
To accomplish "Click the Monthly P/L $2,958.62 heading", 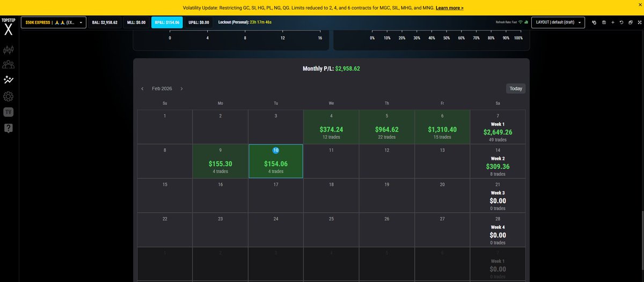I will point(331,69).
